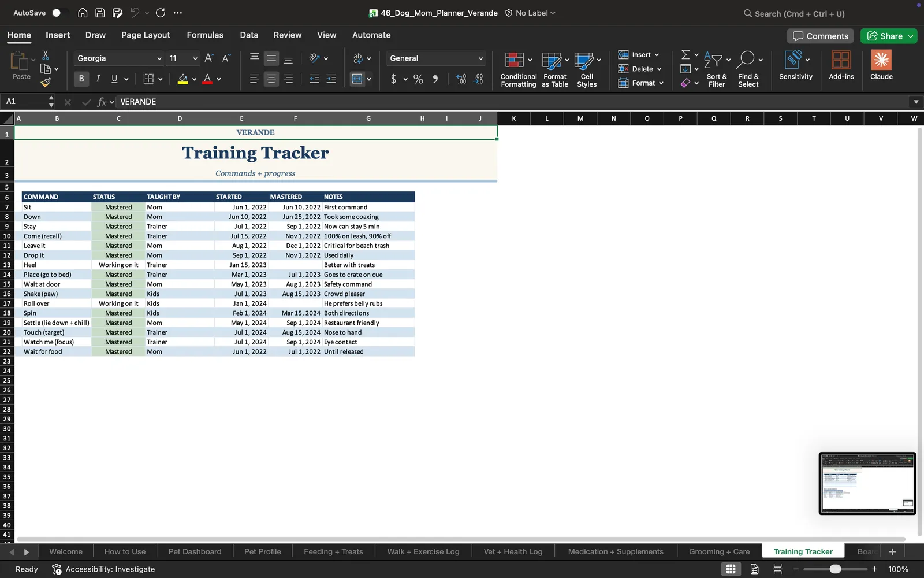Click the Format Painter brush icon
Screen dimensions: 924x578
point(46,83)
